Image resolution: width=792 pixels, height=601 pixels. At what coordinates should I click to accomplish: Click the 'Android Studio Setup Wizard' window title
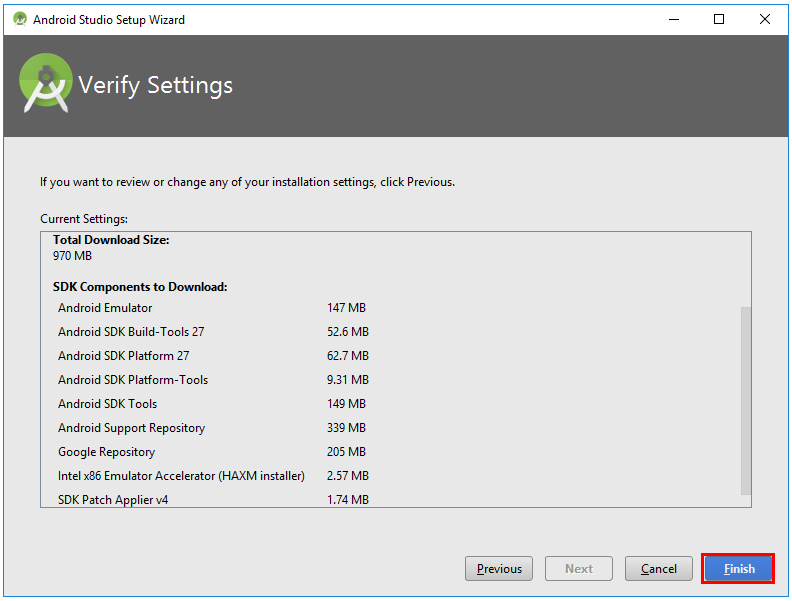pos(109,19)
